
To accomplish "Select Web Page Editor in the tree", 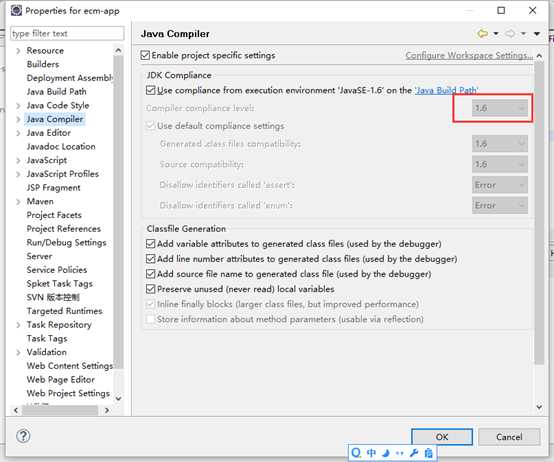I will [x=60, y=380].
